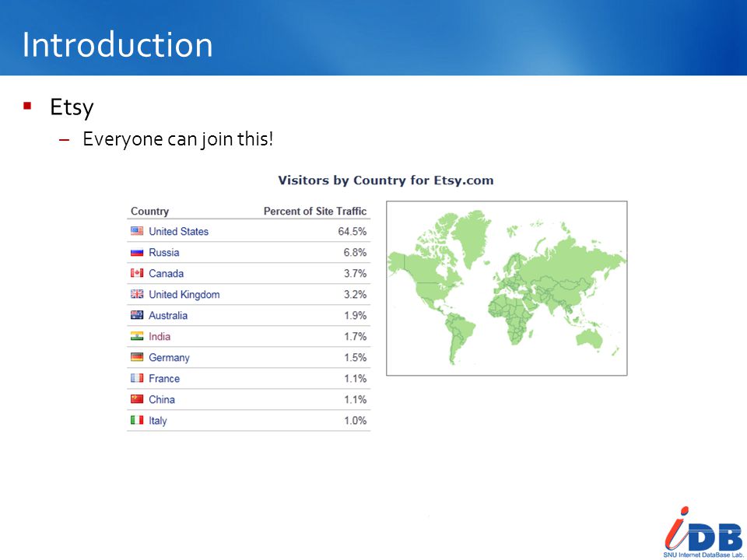Click the world map image
Image resolution: width=747 pixels, height=560 pixels.
coord(507,288)
